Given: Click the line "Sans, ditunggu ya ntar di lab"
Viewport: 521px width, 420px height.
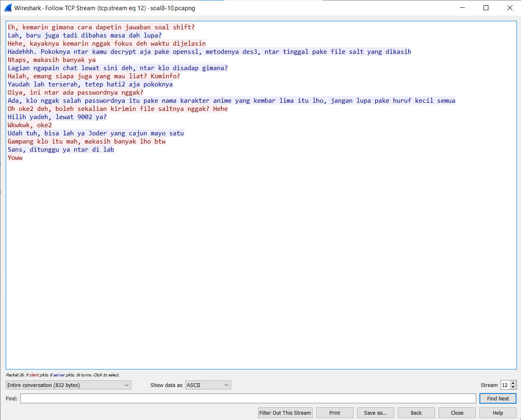Looking at the screenshot, I should click(x=61, y=150).
